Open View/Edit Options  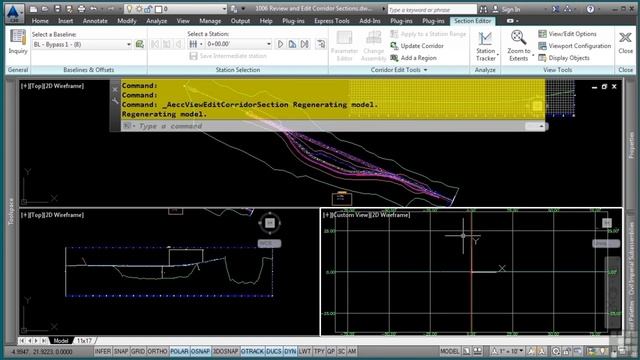(x=567, y=34)
